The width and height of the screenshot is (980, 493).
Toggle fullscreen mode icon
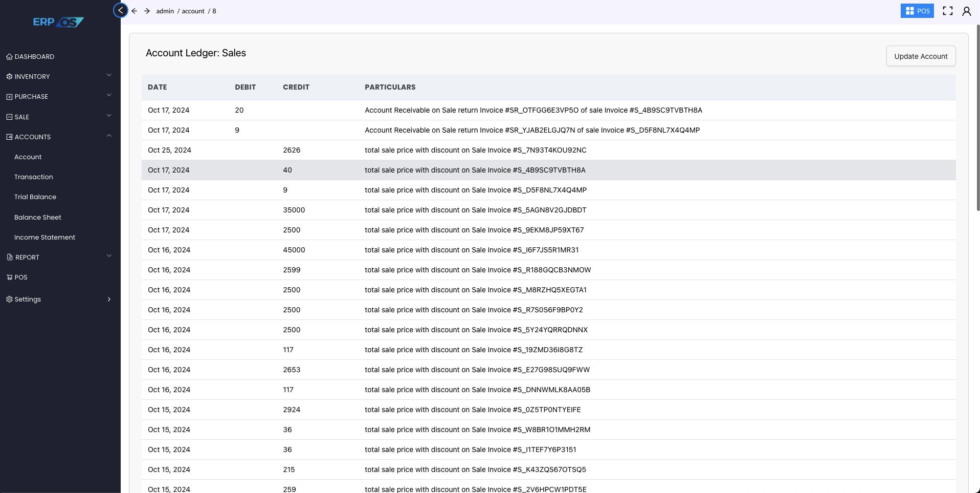[947, 11]
